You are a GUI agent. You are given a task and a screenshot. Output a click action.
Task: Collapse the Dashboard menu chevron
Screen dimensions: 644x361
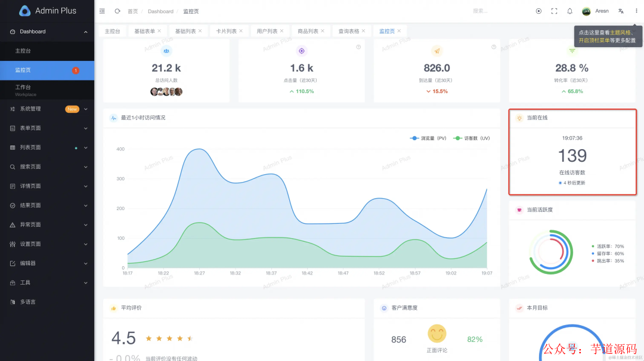pyautogui.click(x=85, y=32)
